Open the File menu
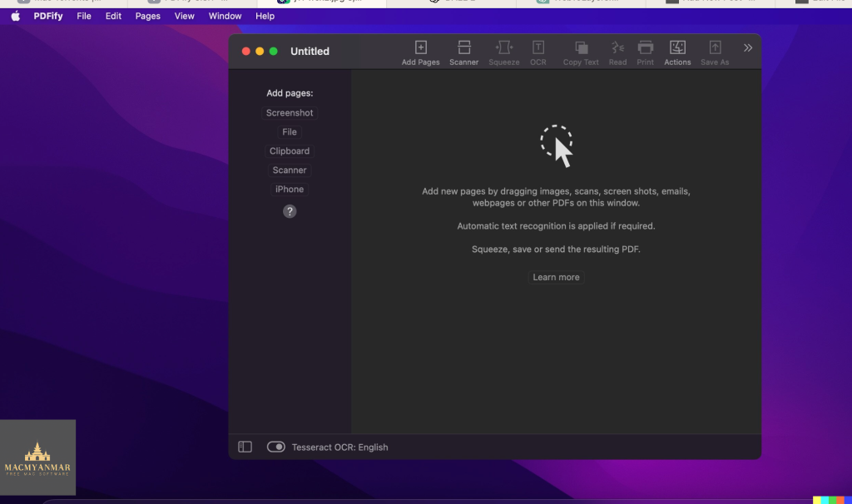Screen dimensions: 852x504 84,17
